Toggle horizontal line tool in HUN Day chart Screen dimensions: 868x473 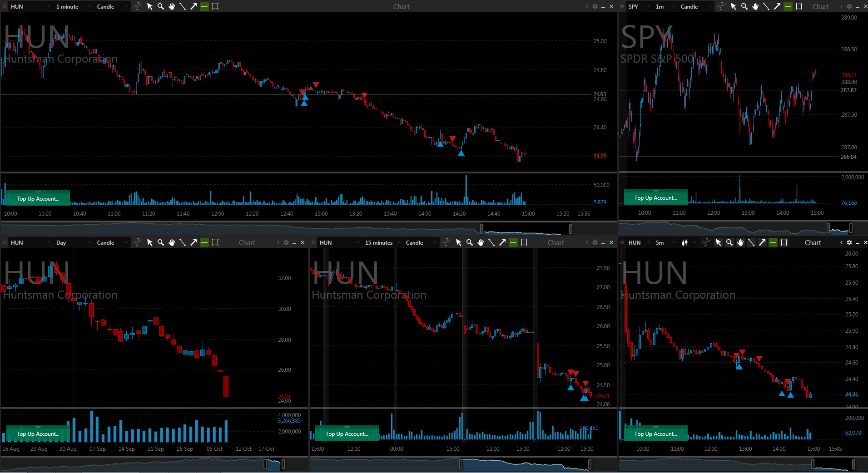tap(204, 242)
